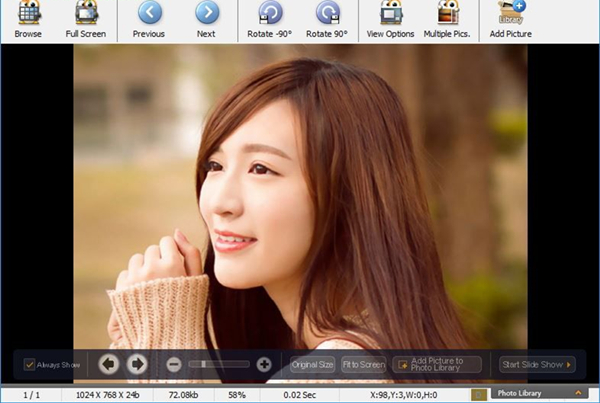The width and height of the screenshot is (600, 403).
Task: Click the Browse icon in the toolbar
Action: (28, 14)
